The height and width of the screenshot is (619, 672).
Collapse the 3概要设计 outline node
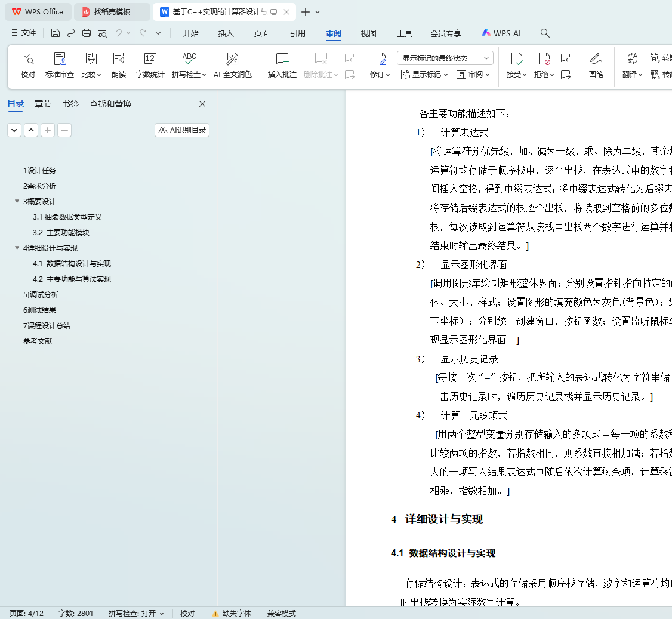pyautogui.click(x=17, y=201)
